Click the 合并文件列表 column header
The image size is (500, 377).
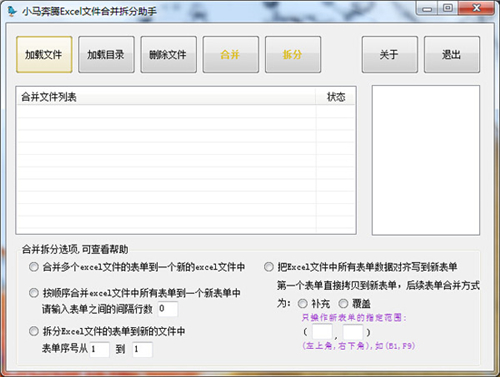tap(166, 97)
